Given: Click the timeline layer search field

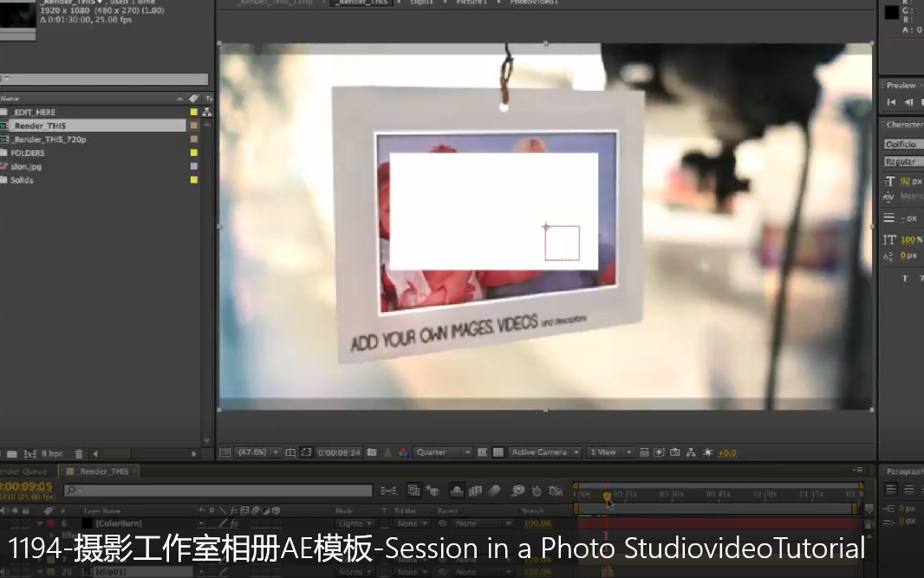Looking at the screenshot, I should click(x=218, y=490).
